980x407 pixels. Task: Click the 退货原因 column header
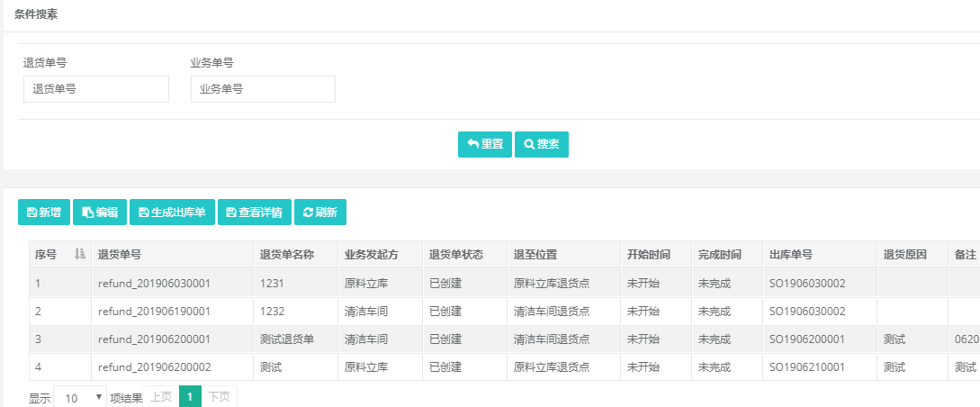pyautogui.click(x=913, y=255)
